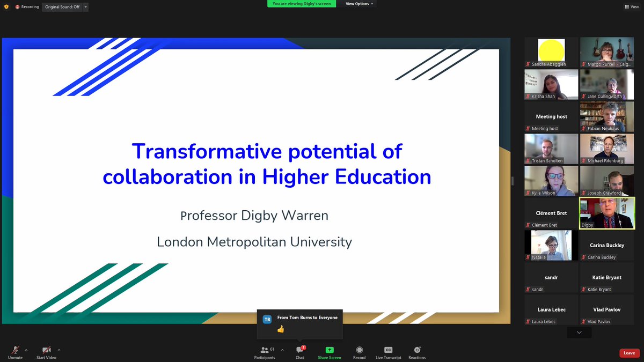Select Jane Cullingworth's video tile
The height and width of the screenshot is (362, 644).
(607, 85)
